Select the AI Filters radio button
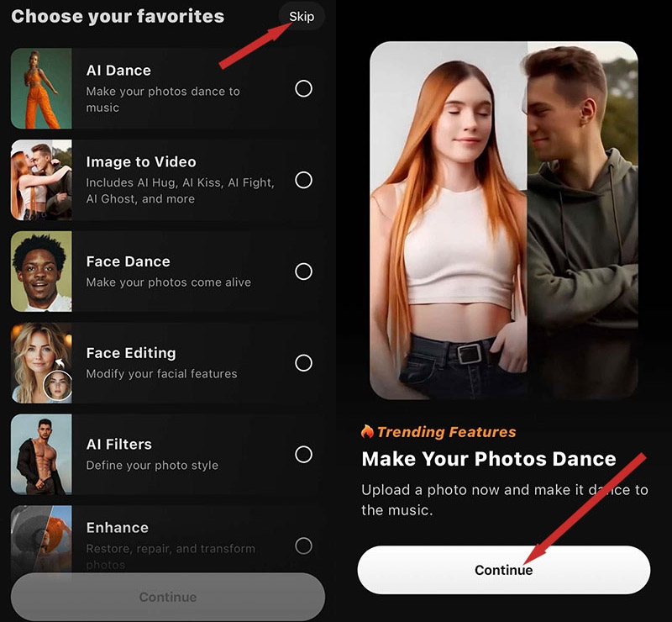 303,454
